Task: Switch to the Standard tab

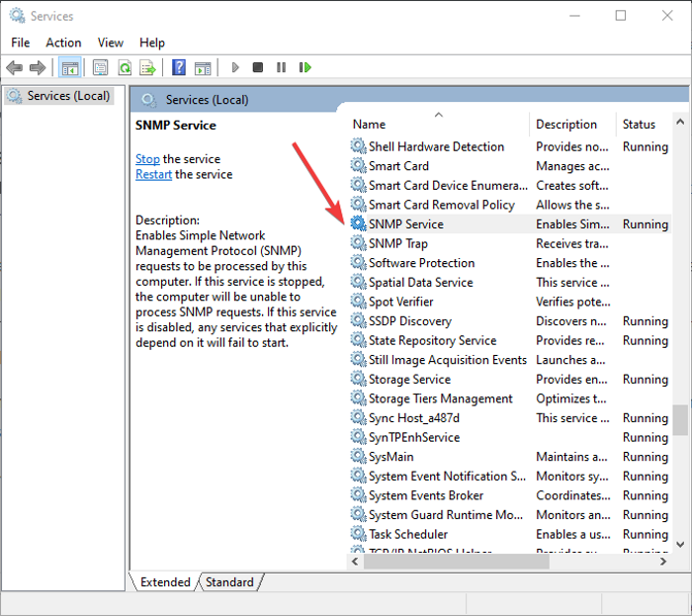Action: tap(229, 582)
